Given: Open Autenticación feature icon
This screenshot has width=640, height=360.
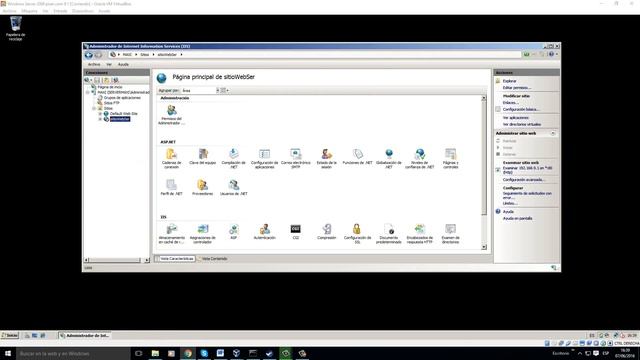Looking at the screenshot, I should click(264, 232).
